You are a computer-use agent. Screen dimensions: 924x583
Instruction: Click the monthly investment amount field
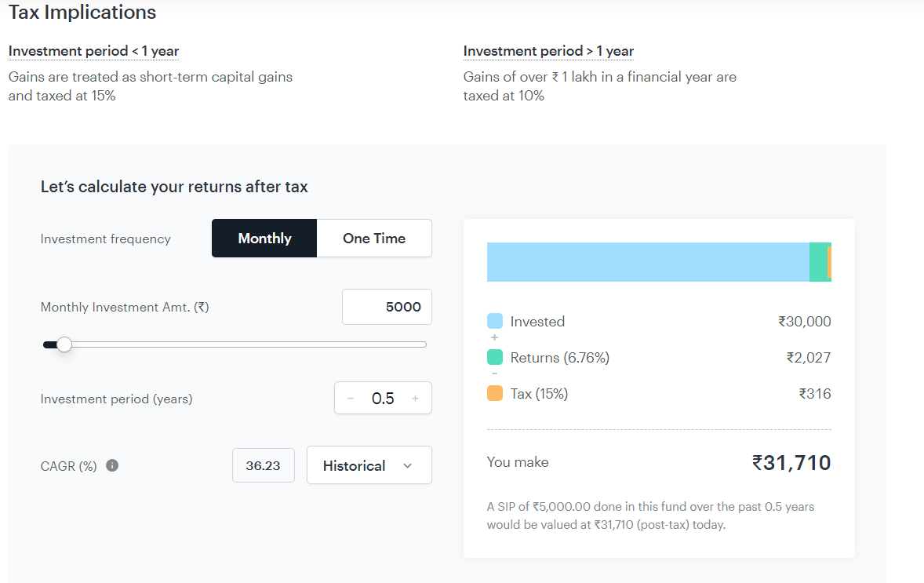click(x=387, y=307)
